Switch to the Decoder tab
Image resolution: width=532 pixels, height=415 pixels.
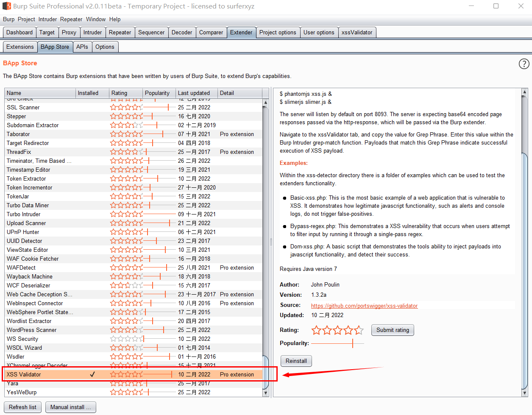click(x=182, y=32)
